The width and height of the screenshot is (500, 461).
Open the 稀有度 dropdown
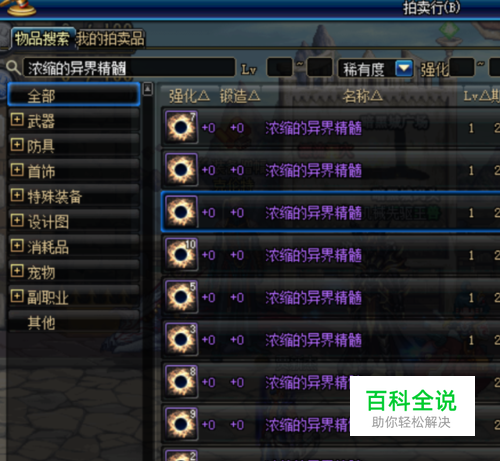(x=404, y=68)
